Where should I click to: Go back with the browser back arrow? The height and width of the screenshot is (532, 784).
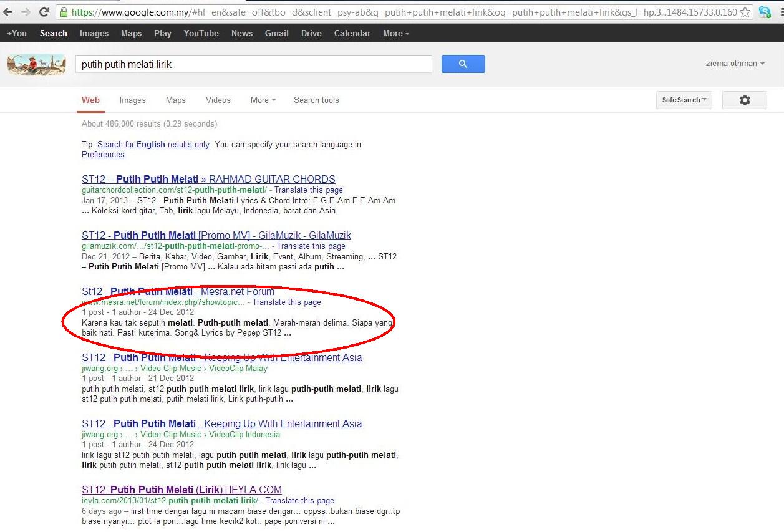point(8,12)
